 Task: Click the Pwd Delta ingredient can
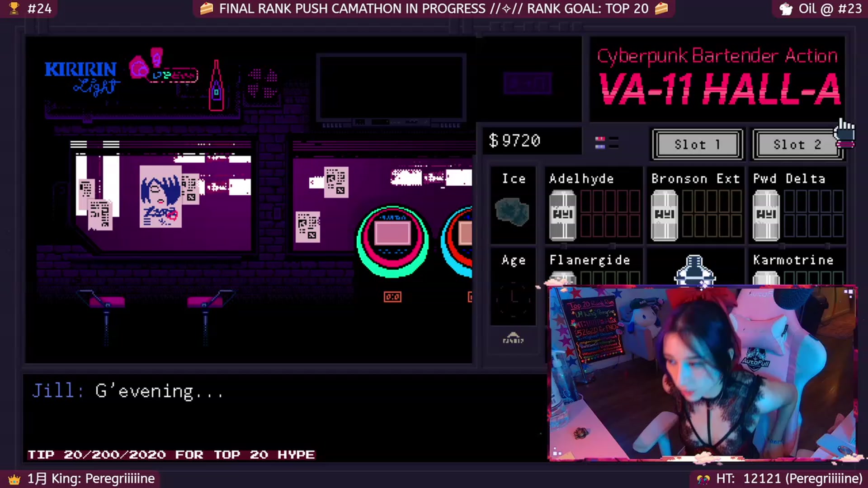coord(766,215)
